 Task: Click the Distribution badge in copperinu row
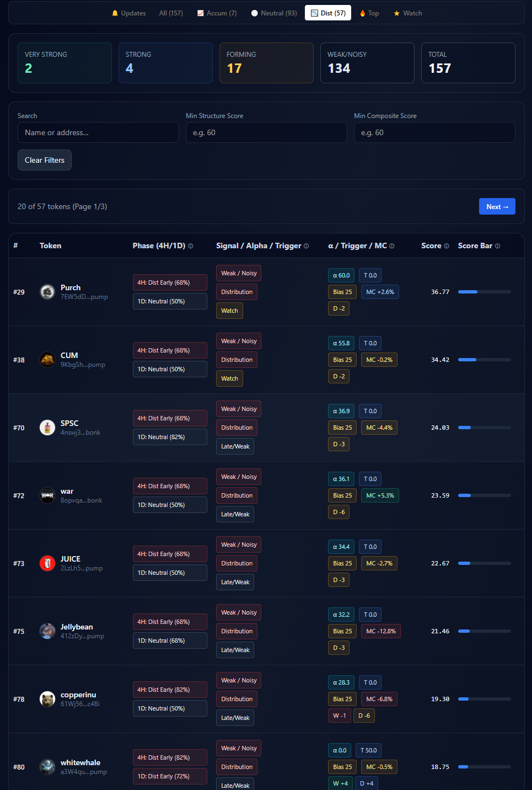pyautogui.click(x=237, y=699)
